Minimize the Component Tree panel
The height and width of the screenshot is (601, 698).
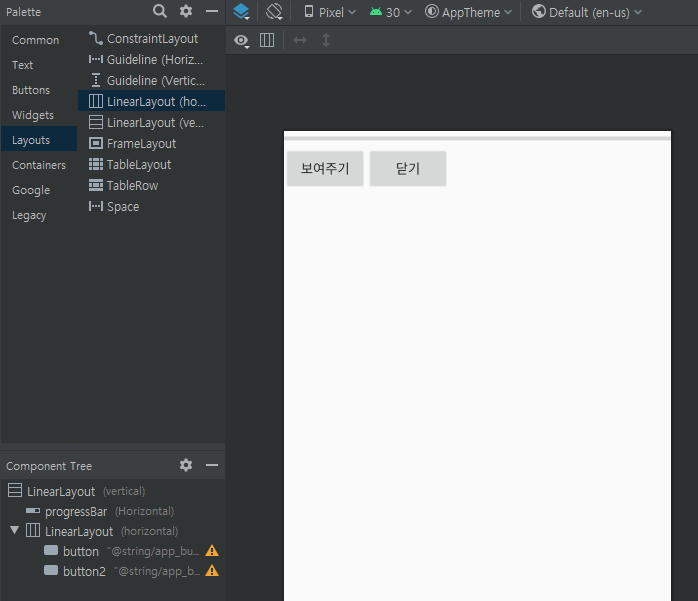coord(212,465)
